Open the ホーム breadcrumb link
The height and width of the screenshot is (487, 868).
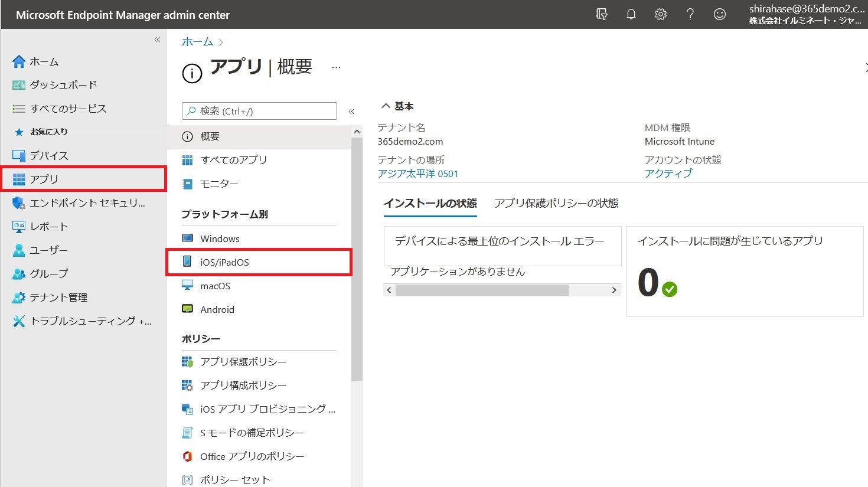point(197,42)
